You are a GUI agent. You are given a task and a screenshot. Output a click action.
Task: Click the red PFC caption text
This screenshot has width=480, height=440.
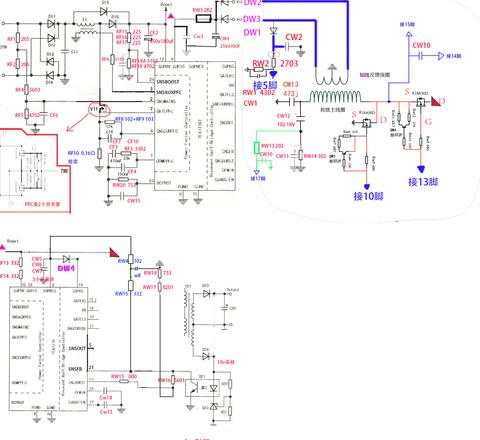tap(42, 204)
